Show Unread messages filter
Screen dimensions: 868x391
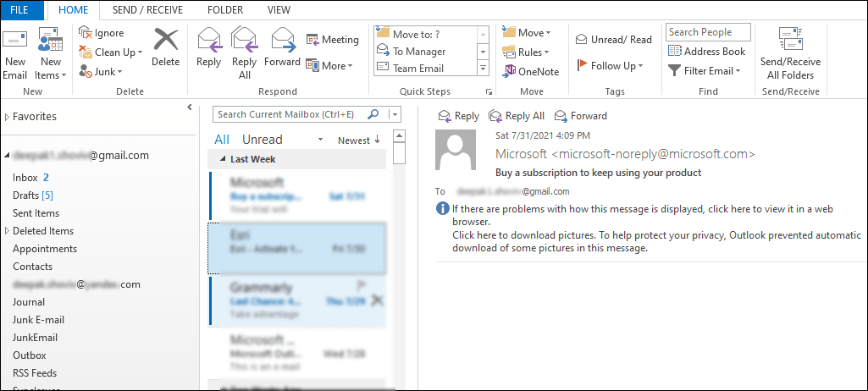pyautogui.click(x=263, y=140)
